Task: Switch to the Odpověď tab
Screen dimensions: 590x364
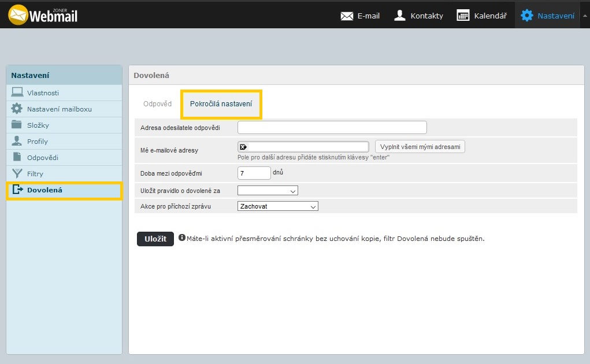Action: coord(157,104)
